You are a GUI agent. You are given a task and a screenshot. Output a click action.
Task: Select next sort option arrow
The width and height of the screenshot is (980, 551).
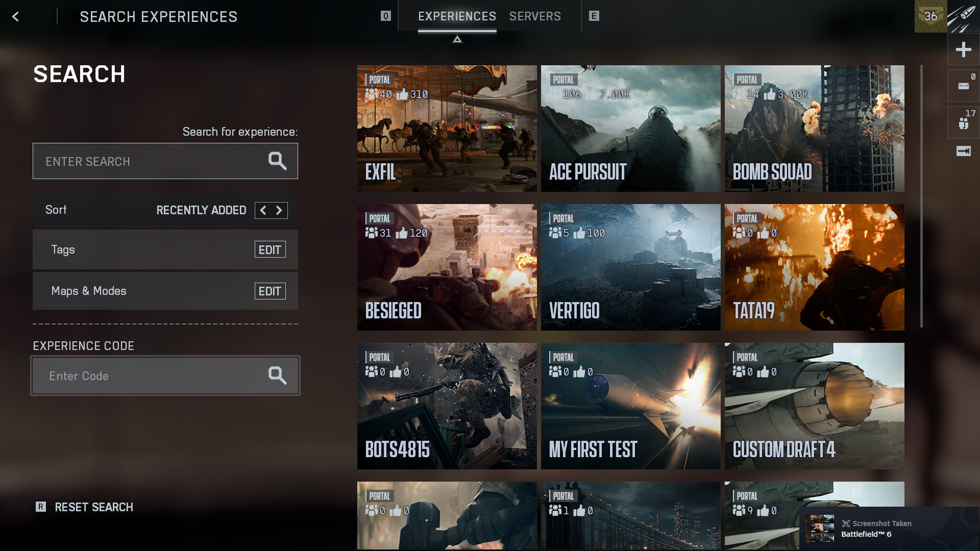[279, 210]
